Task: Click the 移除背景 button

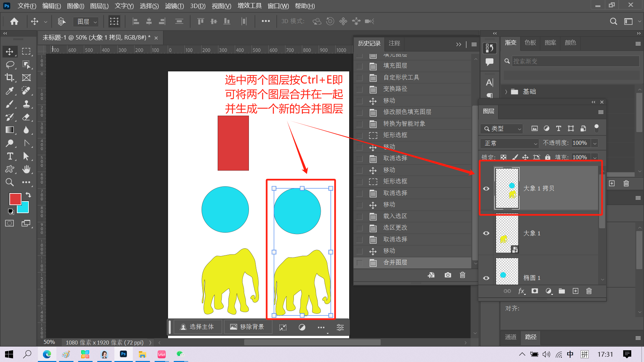Action: [x=247, y=327]
